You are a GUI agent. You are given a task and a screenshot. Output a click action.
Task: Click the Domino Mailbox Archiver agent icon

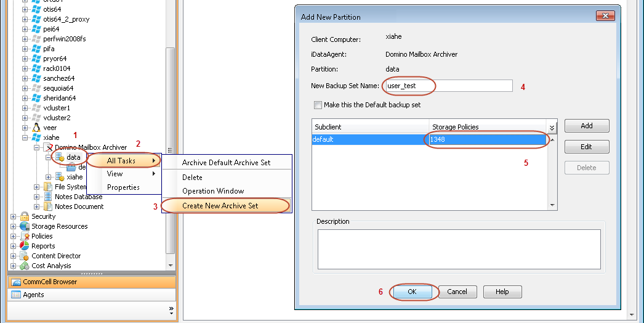(48, 147)
